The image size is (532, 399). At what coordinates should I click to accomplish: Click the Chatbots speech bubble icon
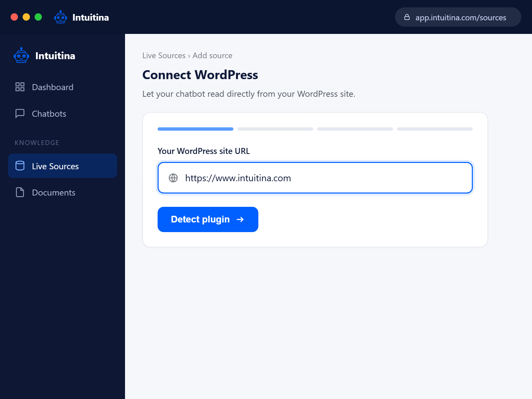[x=20, y=114]
